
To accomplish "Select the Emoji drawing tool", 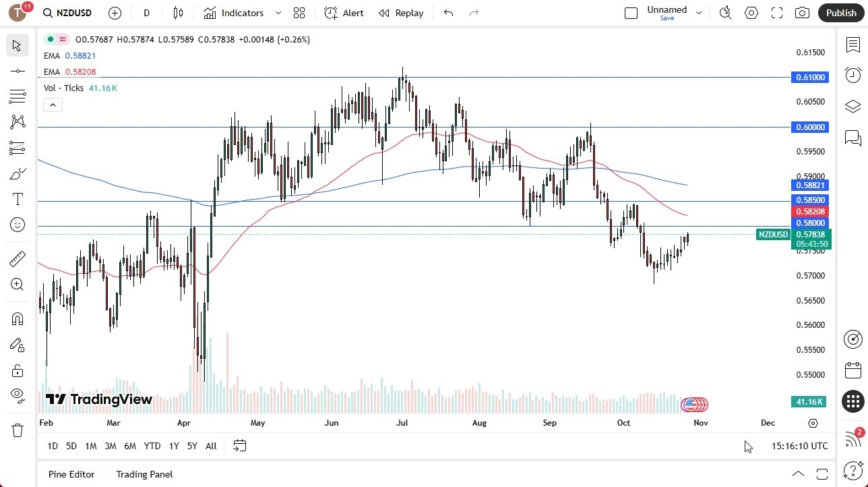I will [x=18, y=224].
